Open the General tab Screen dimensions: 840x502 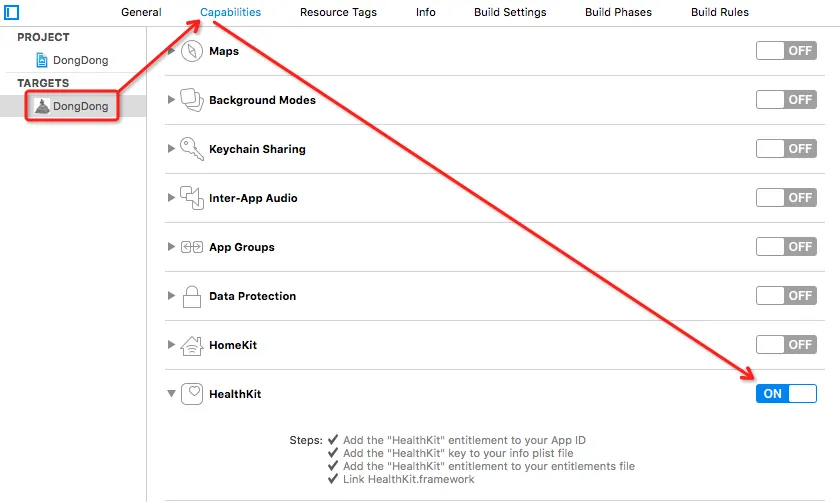coord(141,13)
